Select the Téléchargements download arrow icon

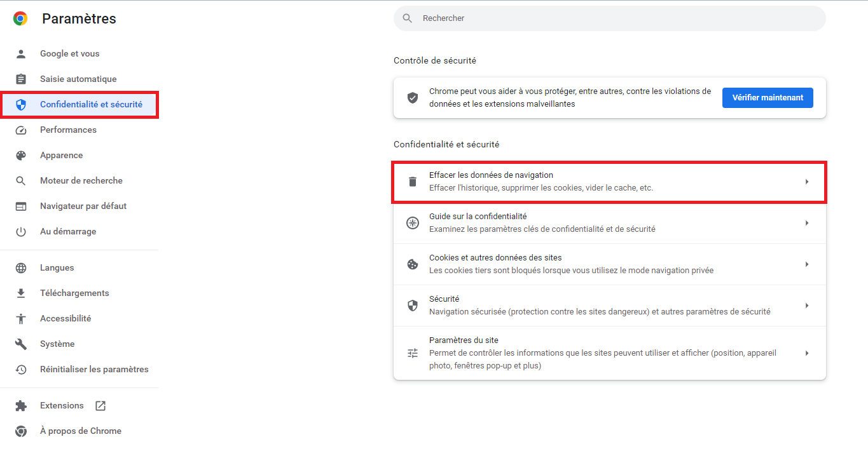[21, 293]
